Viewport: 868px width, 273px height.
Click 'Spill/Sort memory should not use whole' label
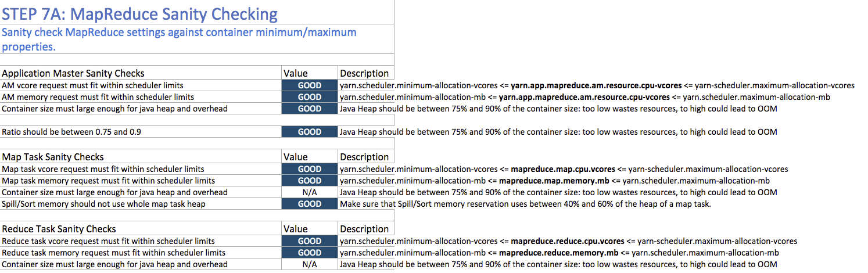click(103, 204)
